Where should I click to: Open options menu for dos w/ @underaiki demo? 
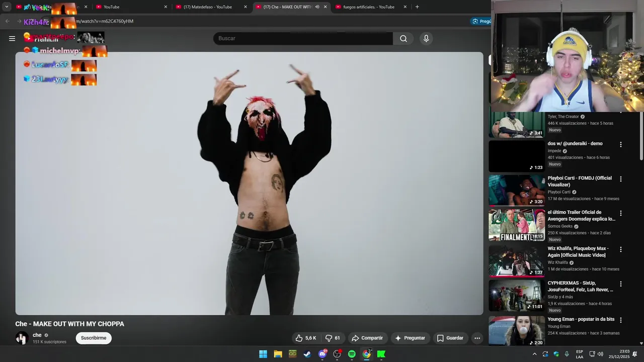click(x=620, y=144)
